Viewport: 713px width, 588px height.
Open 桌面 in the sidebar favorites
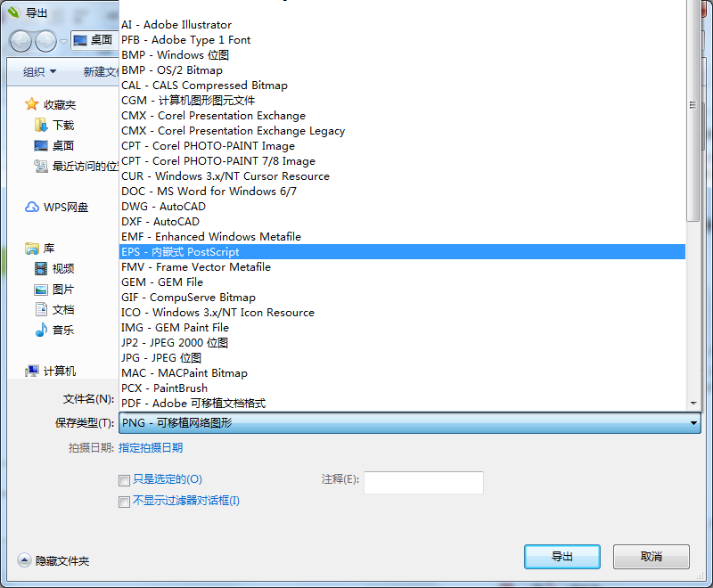[54, 145]
